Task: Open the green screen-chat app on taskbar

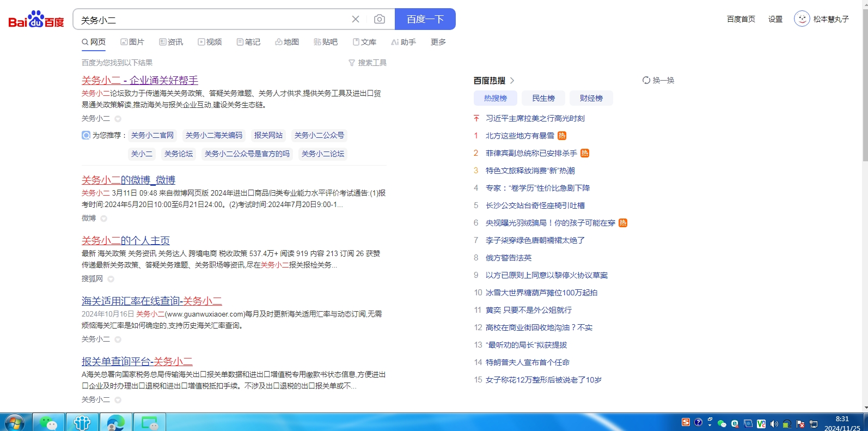Action: (149, 422)
